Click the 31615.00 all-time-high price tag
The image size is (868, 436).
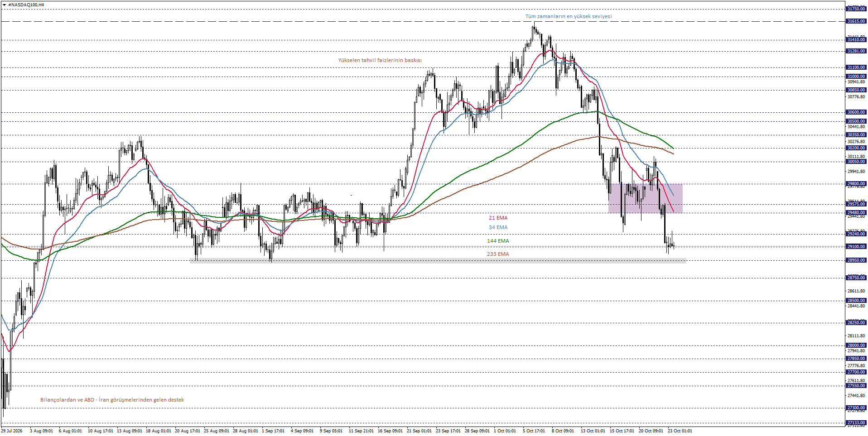[856, 21]
